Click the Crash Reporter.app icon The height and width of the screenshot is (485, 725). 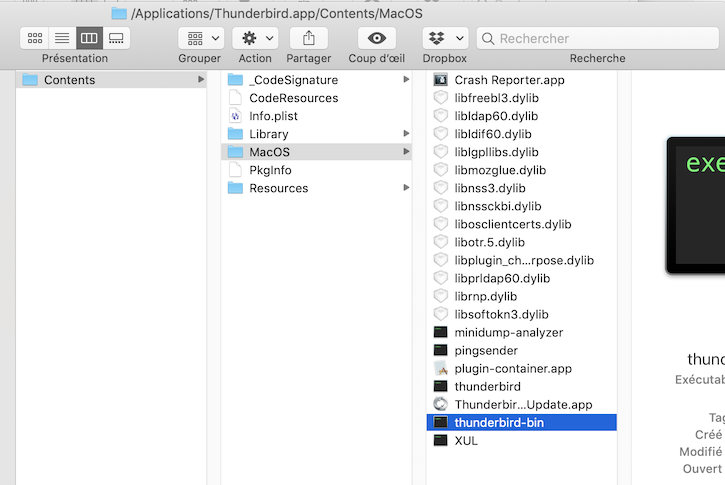(441, 80)
